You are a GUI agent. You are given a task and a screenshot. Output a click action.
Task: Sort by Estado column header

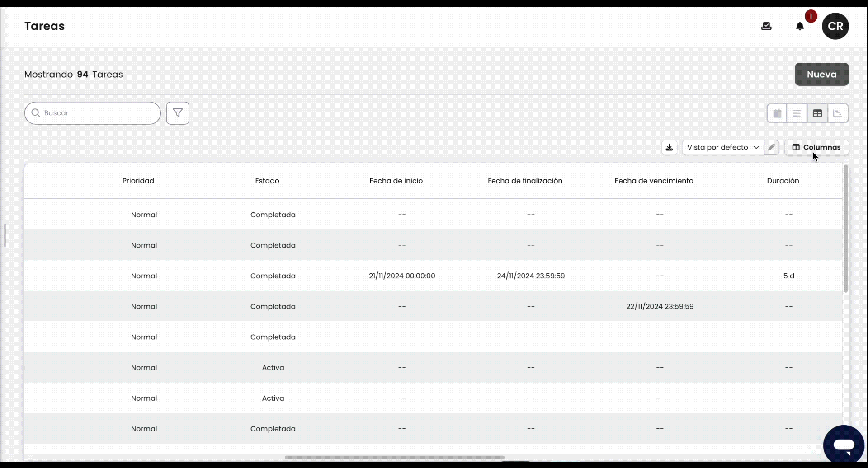coord(267,181)
